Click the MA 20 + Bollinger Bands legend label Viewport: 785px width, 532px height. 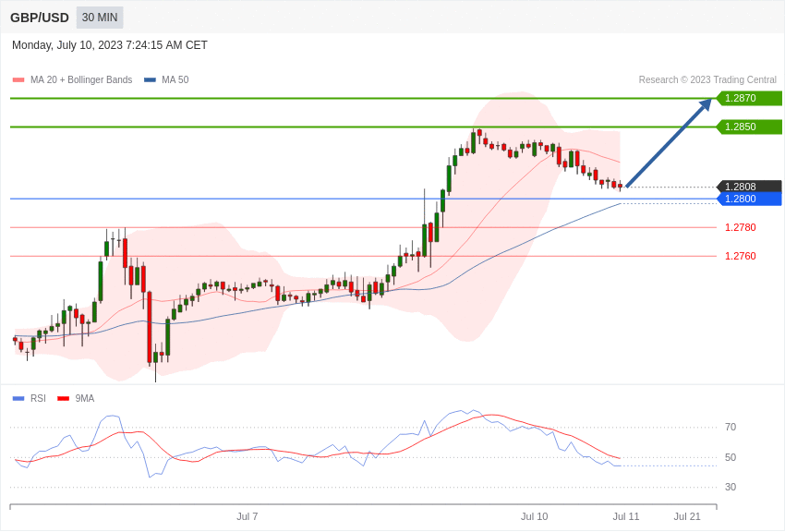tap(81, 79)
